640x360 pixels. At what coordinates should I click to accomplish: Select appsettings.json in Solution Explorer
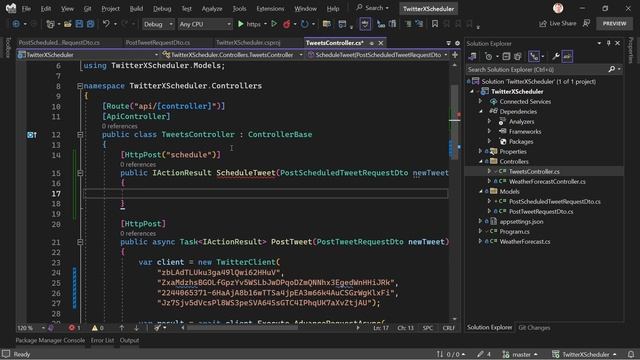tap(521, 222)
